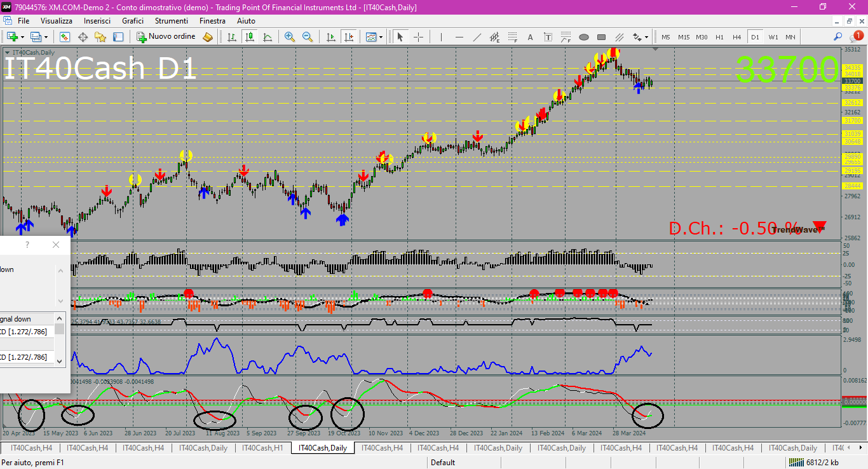868x469 pixels.
Task: Switch chart to bar chart mode
Action: click(232, 37)
